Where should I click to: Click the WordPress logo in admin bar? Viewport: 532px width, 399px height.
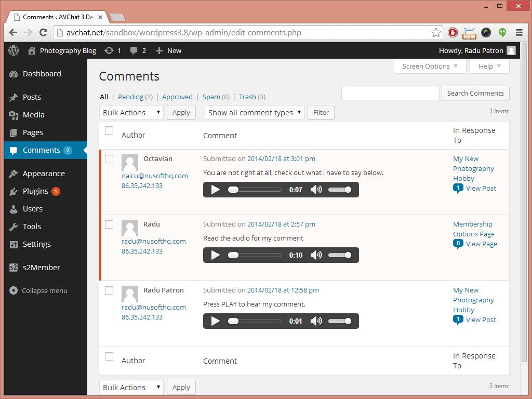pyautogui.click(x=14, y=50)
